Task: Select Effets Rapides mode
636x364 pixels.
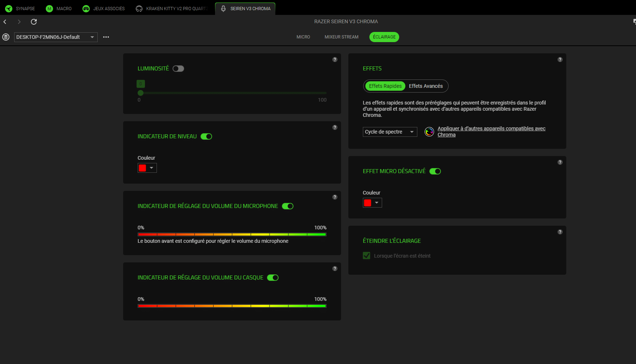Action: [x=385, y=86]
